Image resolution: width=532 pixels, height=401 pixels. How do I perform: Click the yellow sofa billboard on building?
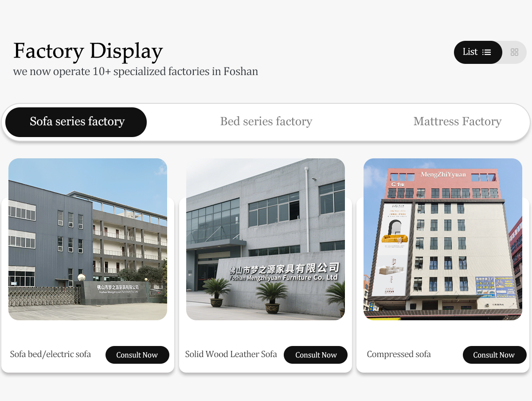(x=395, y=228)
